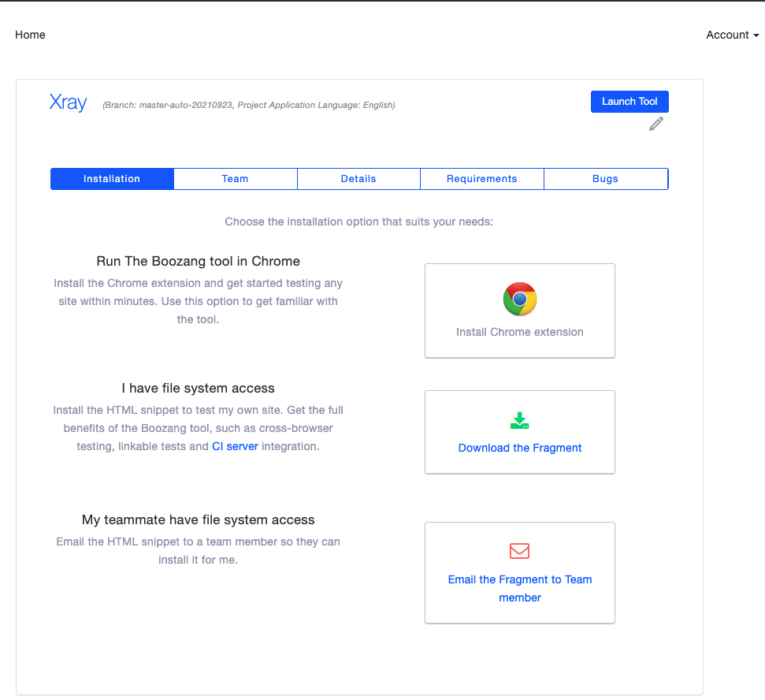Click the red envelope email icon
Viewport: 765px width, 700px height.
(x=520, y=551)
